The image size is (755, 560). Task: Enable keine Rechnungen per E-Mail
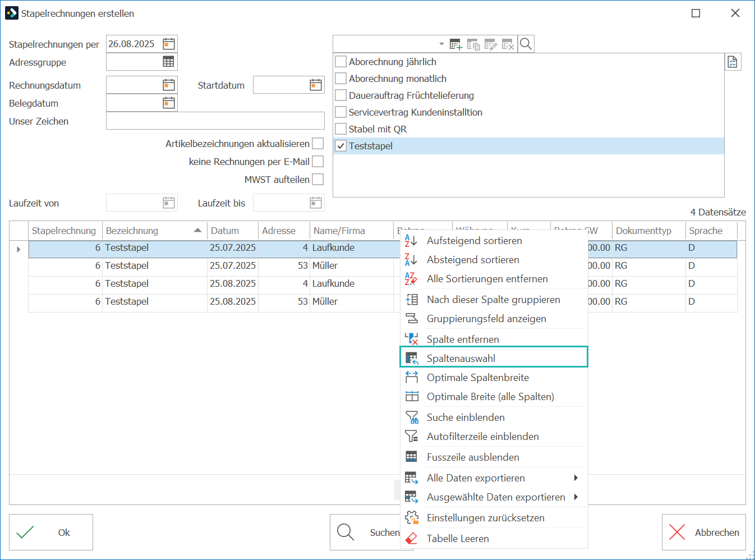(317, 162)
